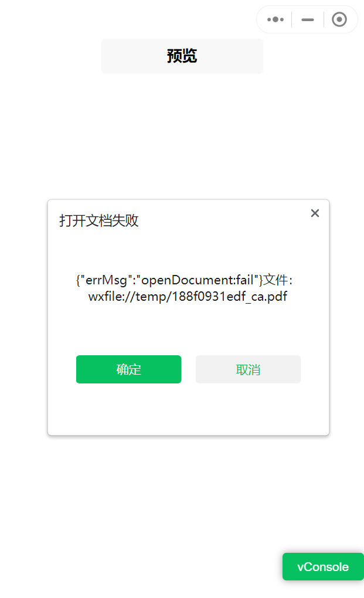
Task: Click the wxfile://temp pdf path text
Action: 188,296
